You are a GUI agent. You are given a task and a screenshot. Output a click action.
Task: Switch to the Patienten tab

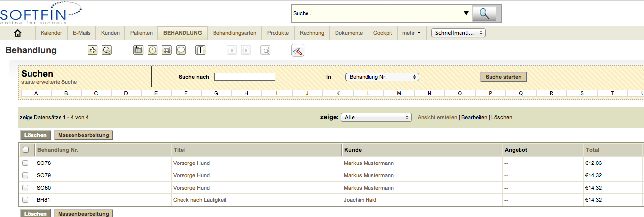tap(141, 33)
